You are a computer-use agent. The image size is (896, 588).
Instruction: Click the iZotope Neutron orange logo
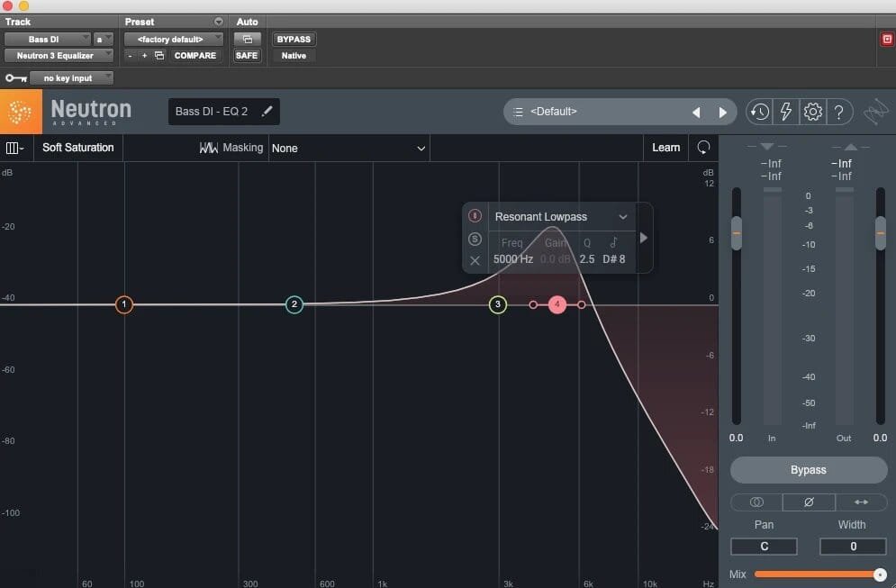point(21,112)
